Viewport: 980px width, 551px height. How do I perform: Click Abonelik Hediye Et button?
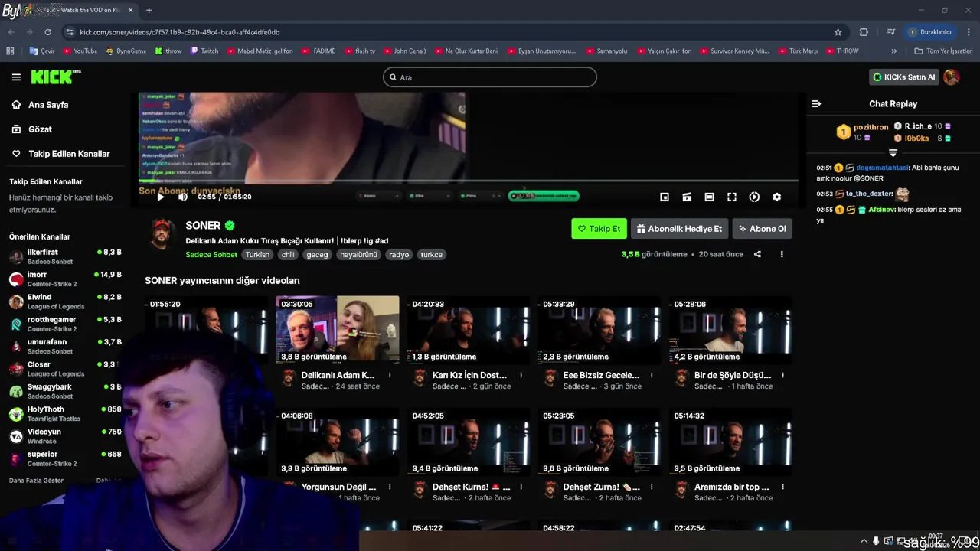[x=679, y=228]
